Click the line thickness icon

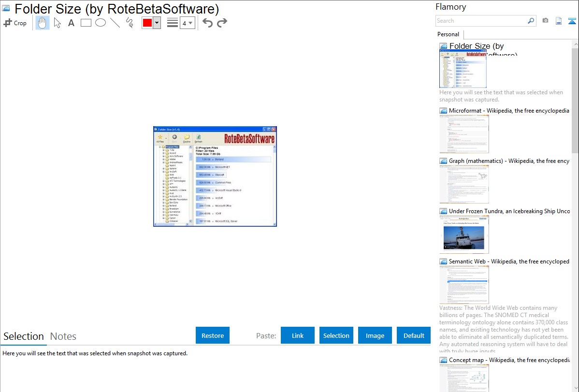172,23
